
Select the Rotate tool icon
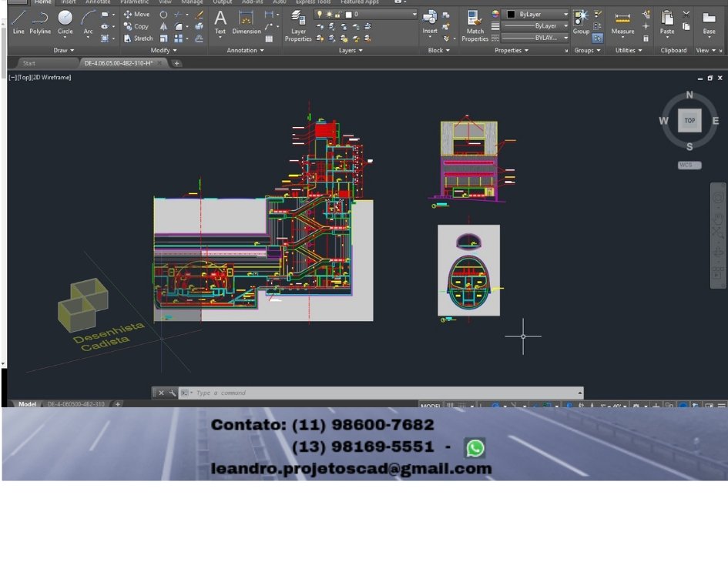163,15
